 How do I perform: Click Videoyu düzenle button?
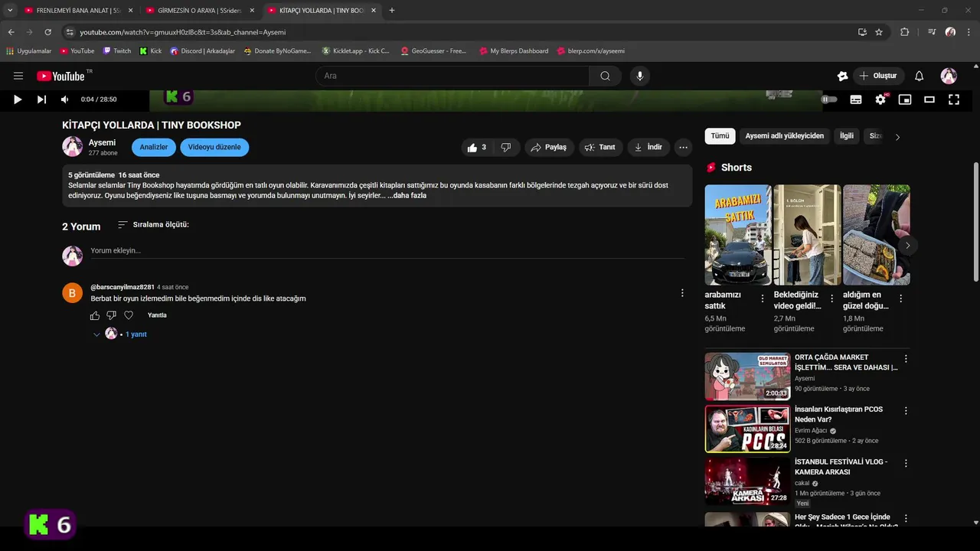[214, 147]
